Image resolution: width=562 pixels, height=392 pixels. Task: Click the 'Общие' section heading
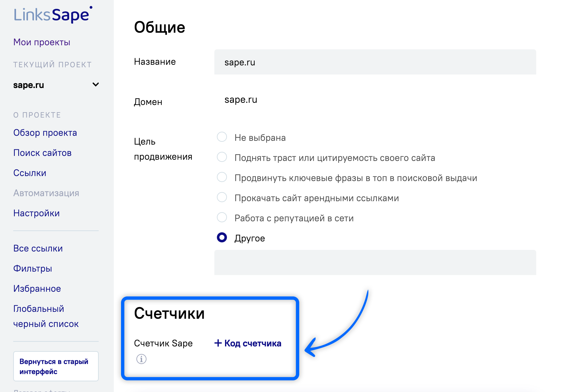pos(160,27)
